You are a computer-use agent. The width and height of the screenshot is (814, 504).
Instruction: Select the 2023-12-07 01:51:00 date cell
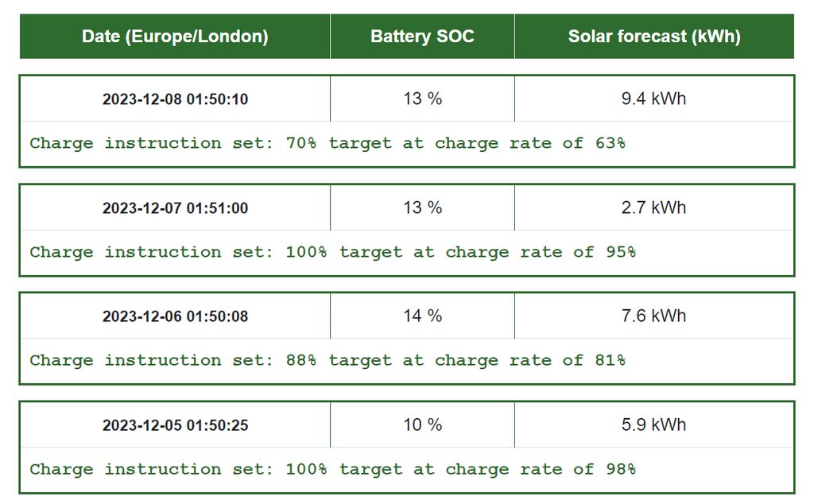[x=175, y=208]
